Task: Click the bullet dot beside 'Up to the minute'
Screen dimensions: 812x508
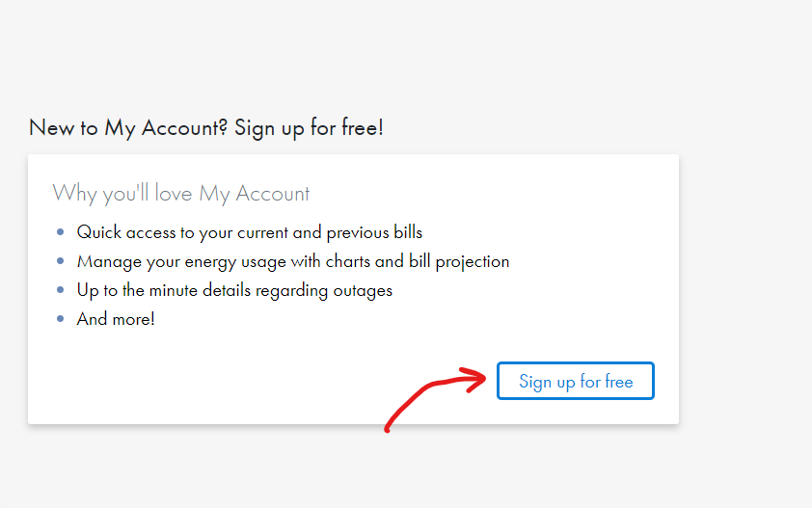Action: tap(61, 290)
